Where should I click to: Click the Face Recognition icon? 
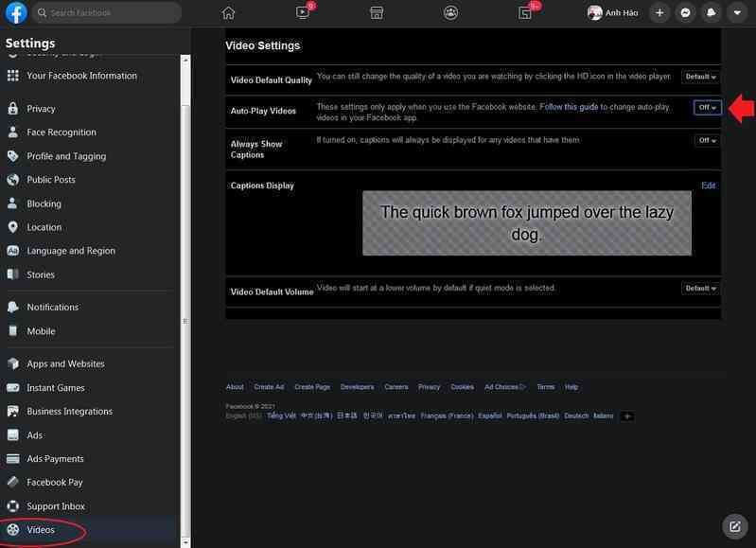pos(13,132)
